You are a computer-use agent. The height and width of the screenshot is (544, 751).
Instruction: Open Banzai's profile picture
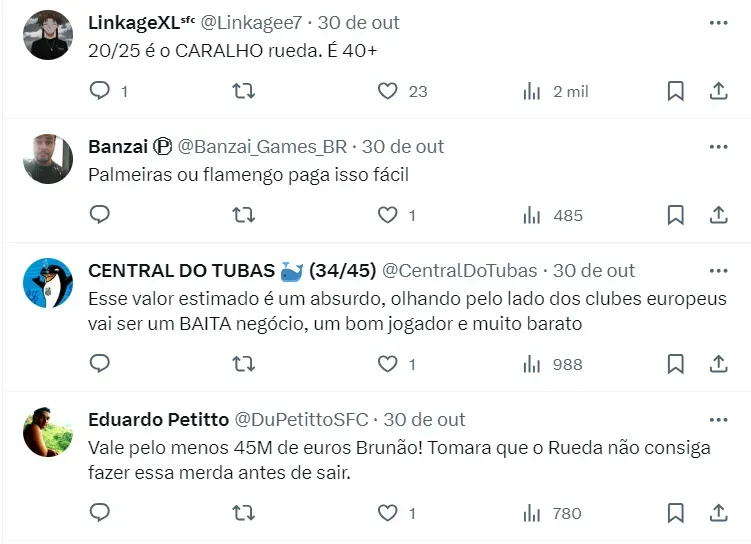pyautogui.click(x=48, y=159)
